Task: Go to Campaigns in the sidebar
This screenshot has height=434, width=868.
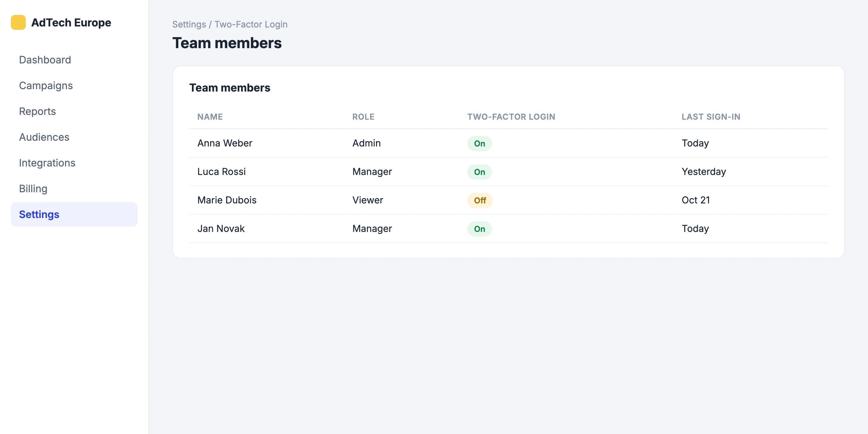Action: (x=46, y=85)
